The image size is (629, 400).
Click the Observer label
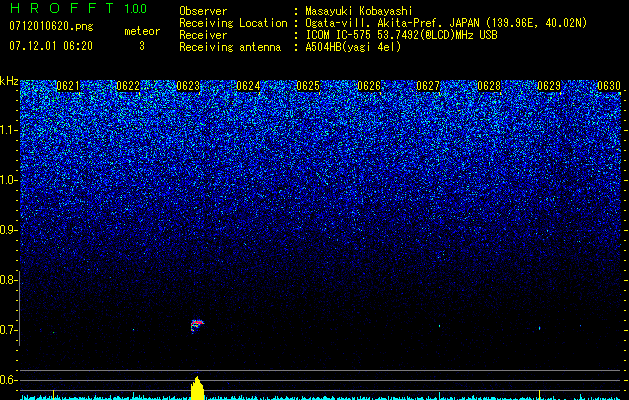click(x=203, y=11)
